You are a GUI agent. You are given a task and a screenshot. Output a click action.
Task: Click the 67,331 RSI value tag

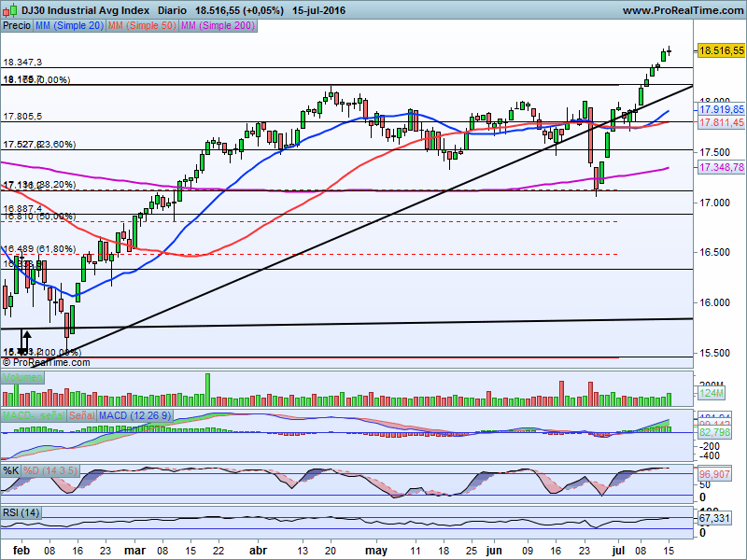(x=714, y=518)
